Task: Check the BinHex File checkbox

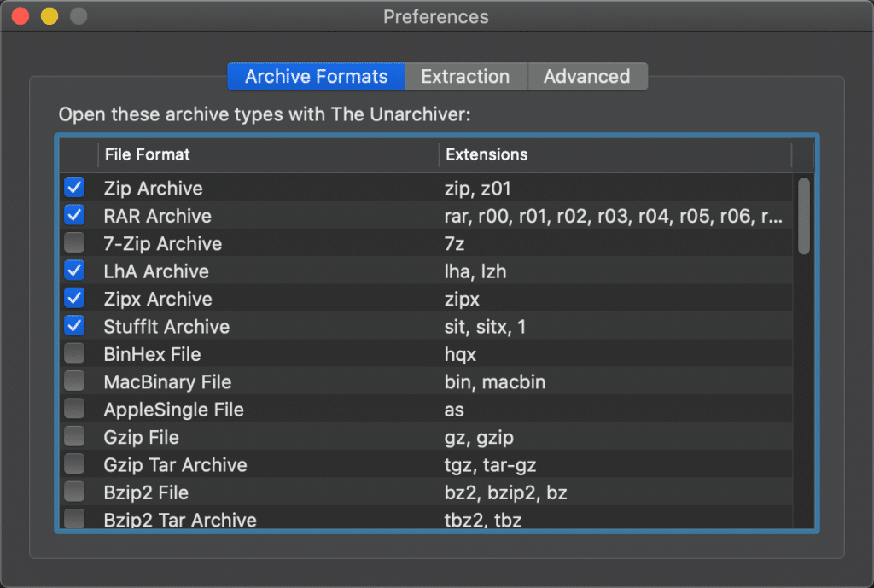Action: click(x=75, y=354)
